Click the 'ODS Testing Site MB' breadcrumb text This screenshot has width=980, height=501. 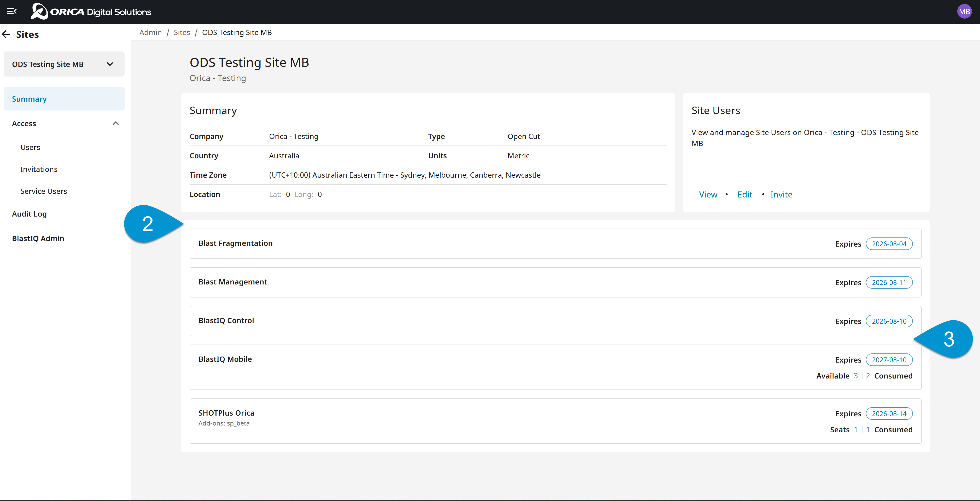click(237, 32)
